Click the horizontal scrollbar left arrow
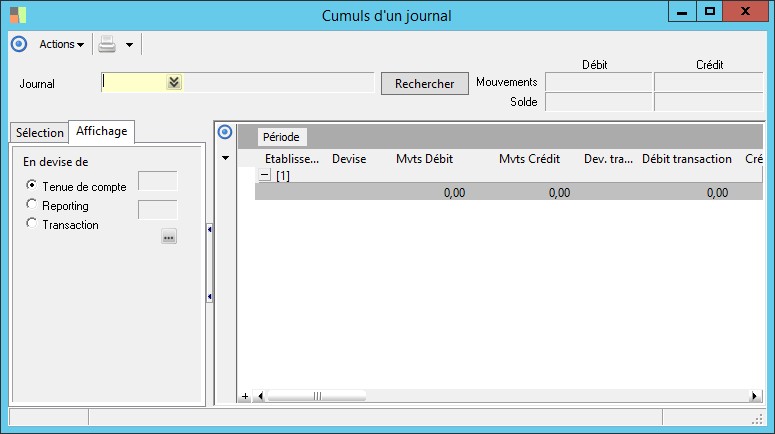Viewport: 775px width, 434px height. [260, 396]
